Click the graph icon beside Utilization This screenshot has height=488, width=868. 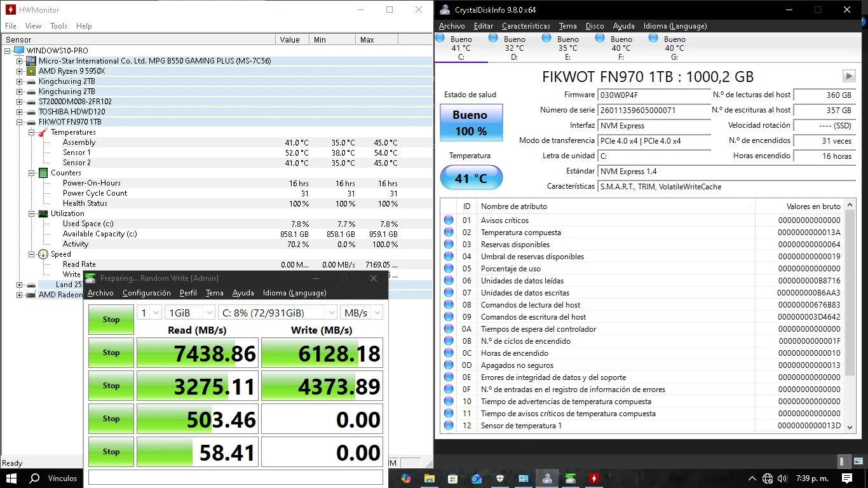[43, 213]
